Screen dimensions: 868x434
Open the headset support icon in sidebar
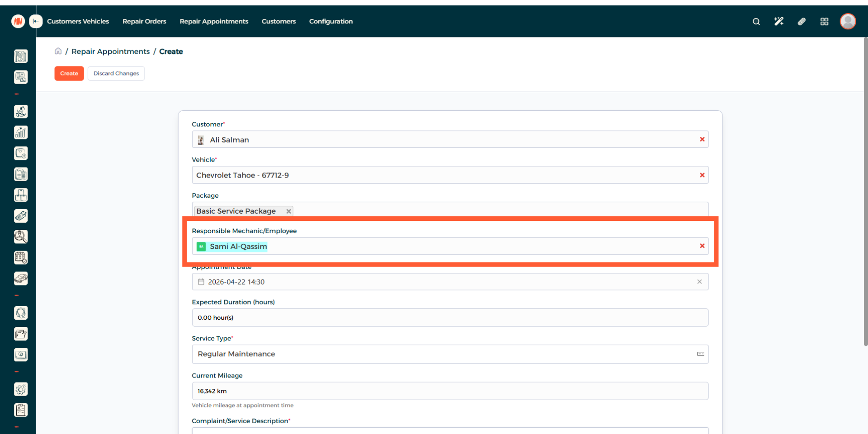(x=21, y=313)
